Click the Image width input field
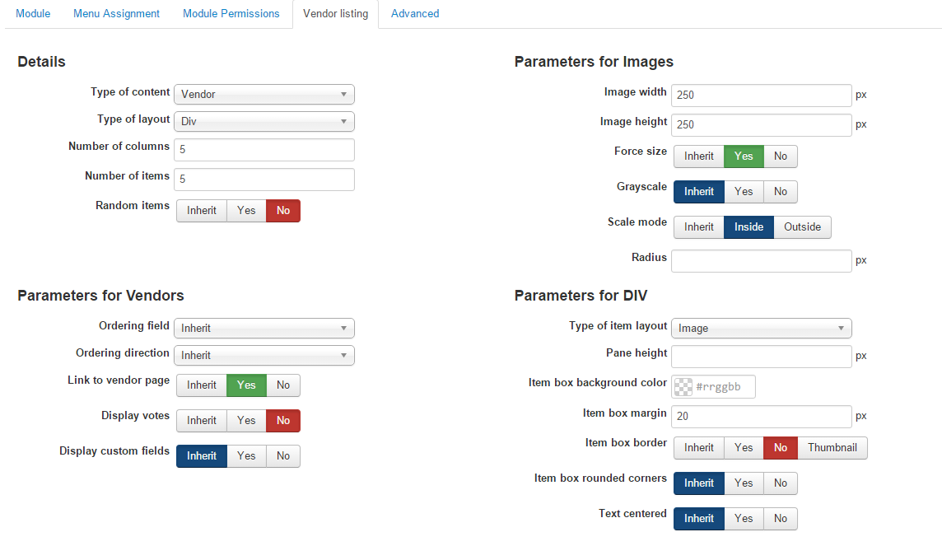This screenshot has width=942, height=560. (761, 96)
